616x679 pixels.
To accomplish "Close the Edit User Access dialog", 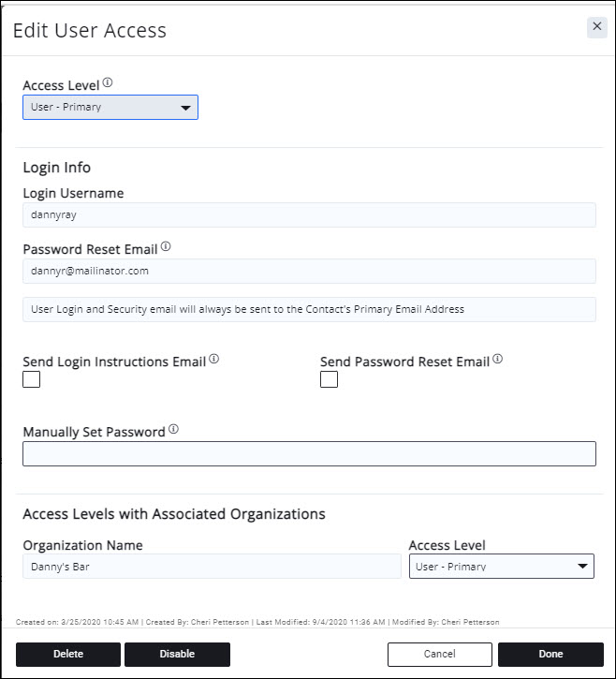I will (x=596, y=27).
